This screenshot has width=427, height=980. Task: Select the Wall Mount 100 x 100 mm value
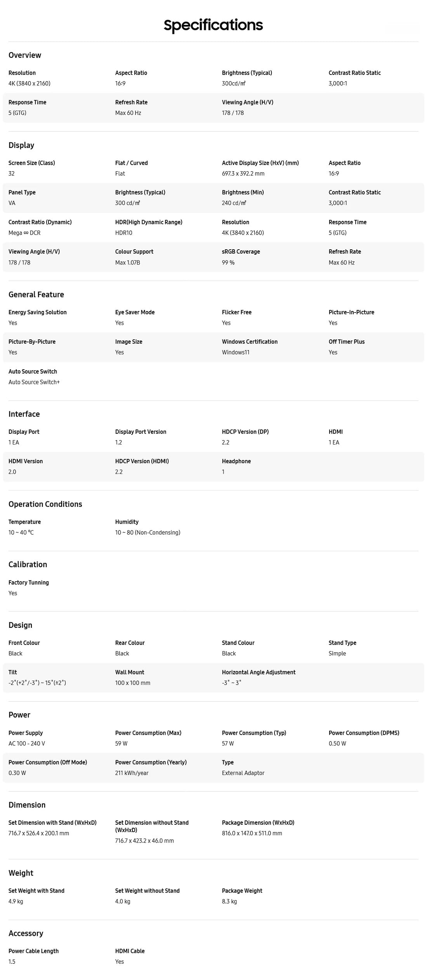coord(133,683)
